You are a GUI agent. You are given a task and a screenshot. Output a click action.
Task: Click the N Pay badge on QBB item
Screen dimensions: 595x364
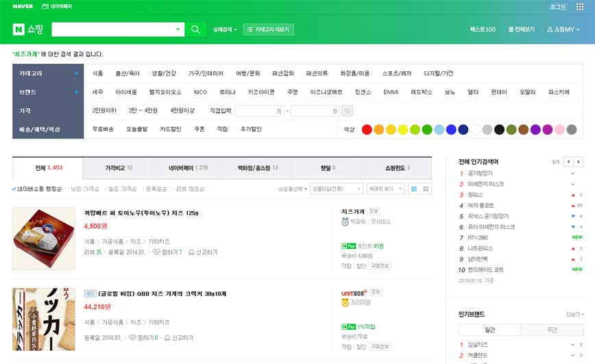point(348,327)
